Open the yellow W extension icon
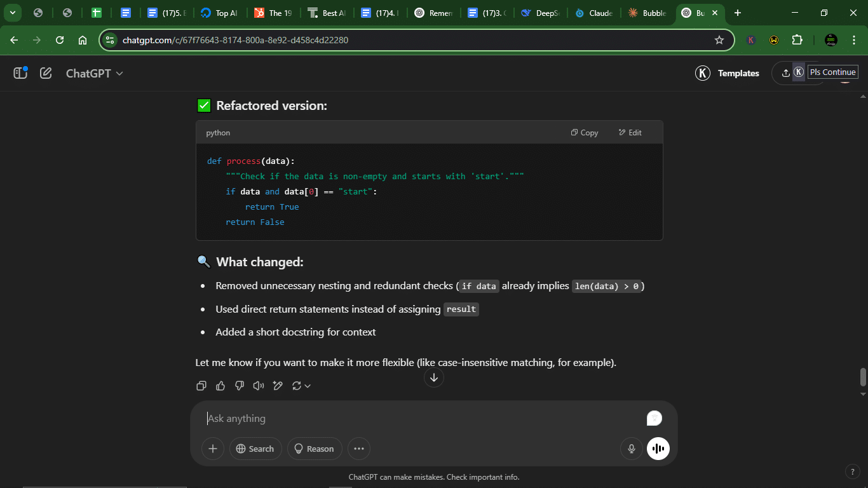The image size is (868, 488). click(774, 40)
